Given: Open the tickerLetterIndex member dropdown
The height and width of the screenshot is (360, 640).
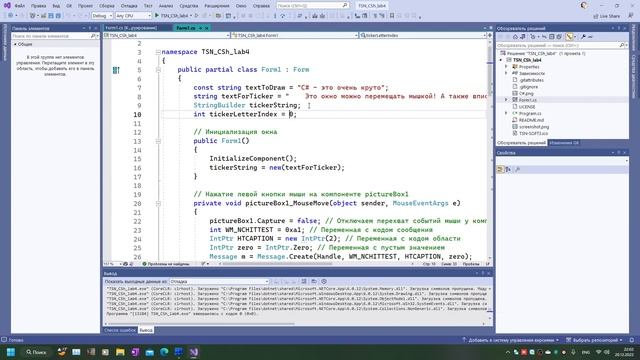Looking at the screenshot, I should (422, 36).
